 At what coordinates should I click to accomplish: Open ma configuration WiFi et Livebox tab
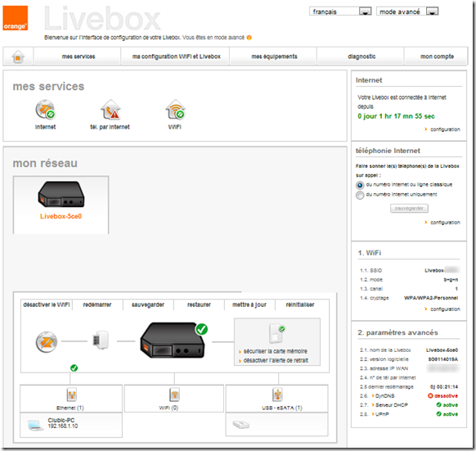176,56
